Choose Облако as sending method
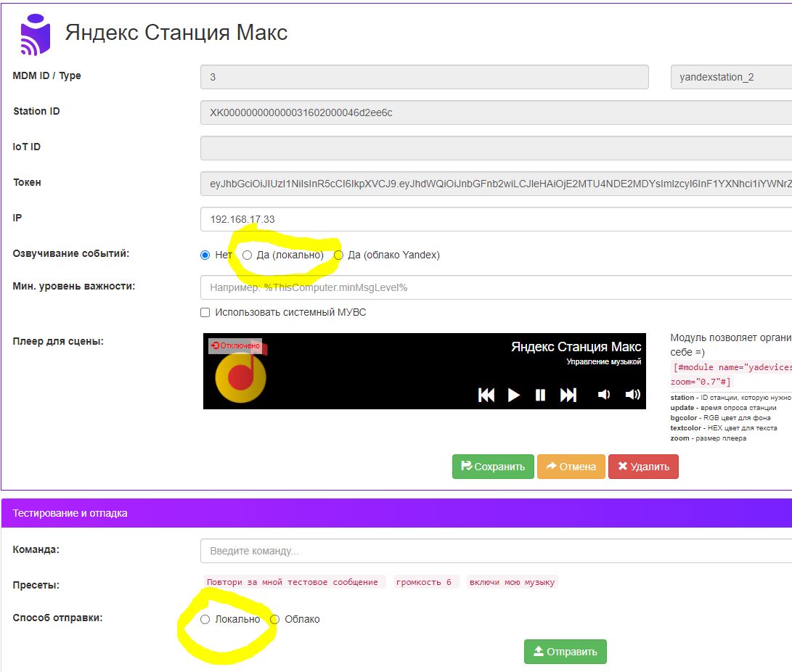 click(275, 620)
